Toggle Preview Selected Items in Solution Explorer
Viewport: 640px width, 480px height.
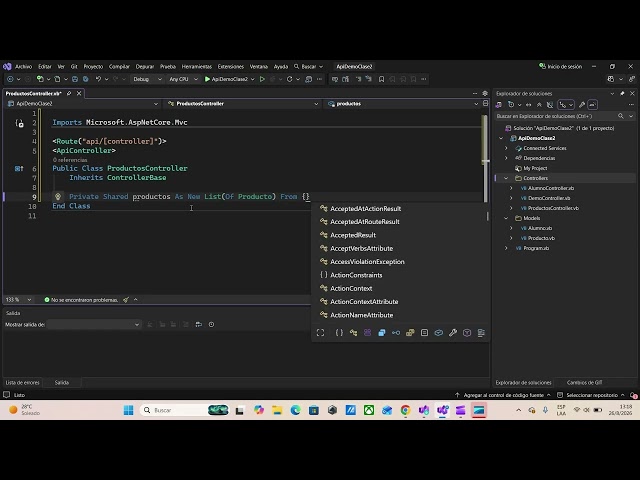[593, 105]
